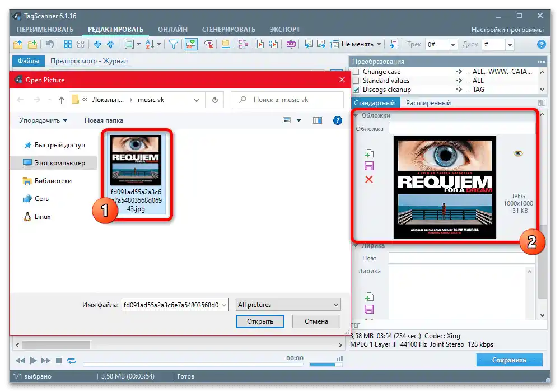This screenshot has height=392, width=560.
Task: Click the blue help icon in main toolbar
Action: [x=541, y=44]
